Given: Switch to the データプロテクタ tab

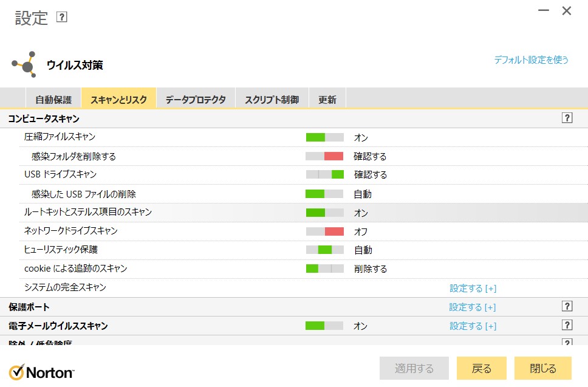Looking at the screenshot, I should point(194,97).
